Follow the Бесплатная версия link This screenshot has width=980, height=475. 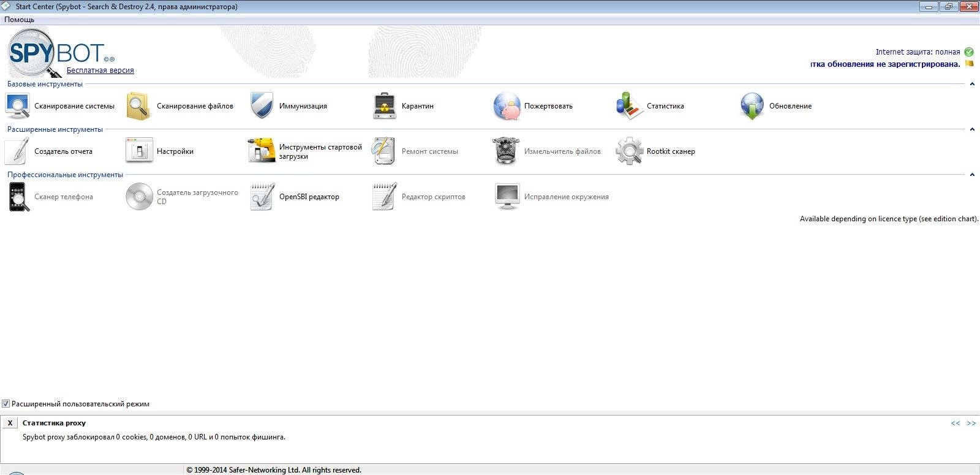point(100,70)
